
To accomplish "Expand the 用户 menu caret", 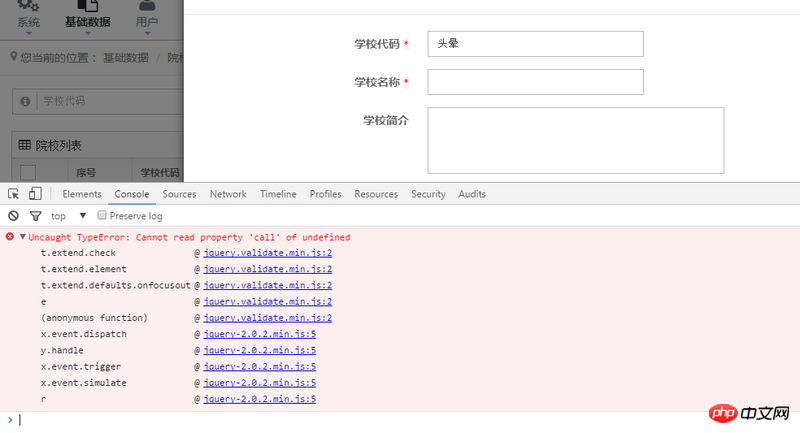I will coord(147,34).
